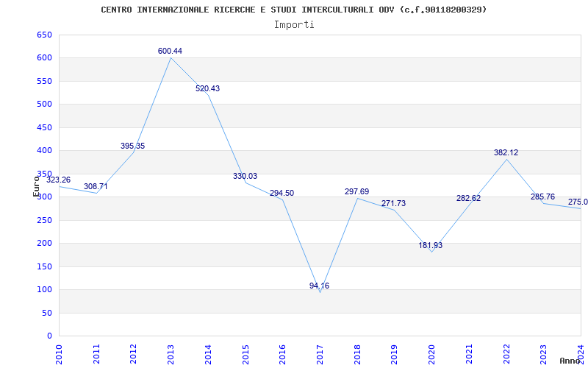Select the 2017 x-axis year label
Viewport: 588px width, 368px height.
coord(320,354)
